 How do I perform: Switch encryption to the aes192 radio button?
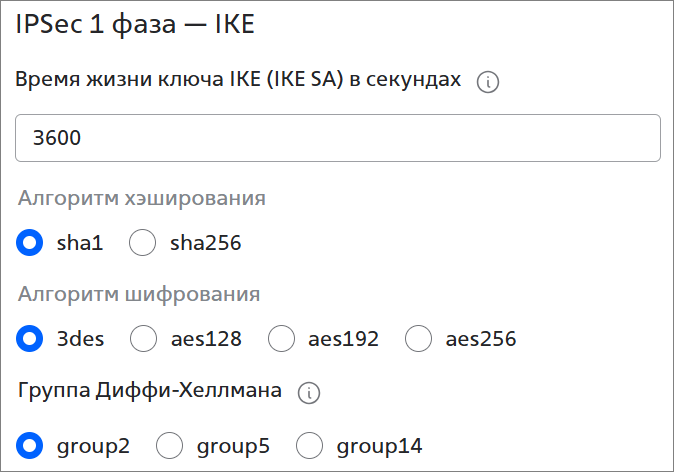click(282, 339)
